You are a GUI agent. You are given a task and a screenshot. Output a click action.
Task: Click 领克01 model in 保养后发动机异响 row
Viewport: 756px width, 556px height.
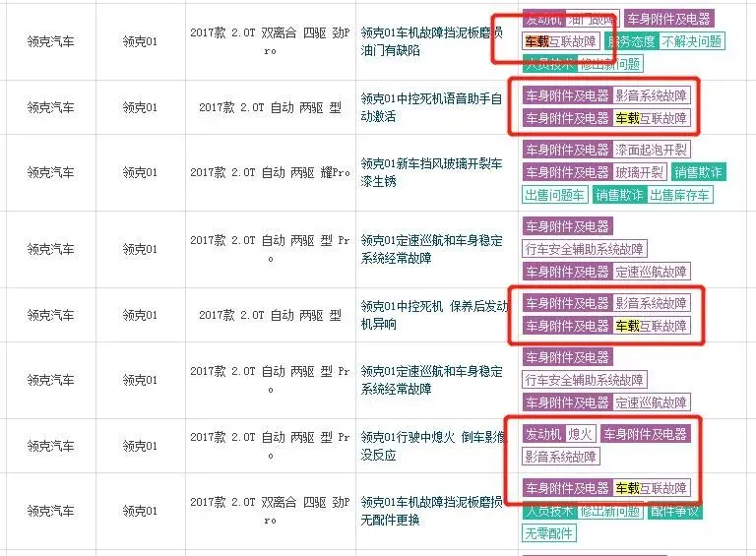(x=140, y=315)
